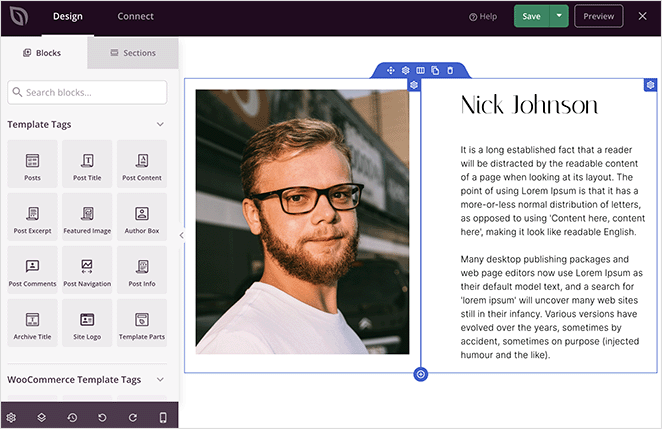The image size is (662, 429).
Task: Open global settings gear in bottom bar
Action: (x=12, y=416)
